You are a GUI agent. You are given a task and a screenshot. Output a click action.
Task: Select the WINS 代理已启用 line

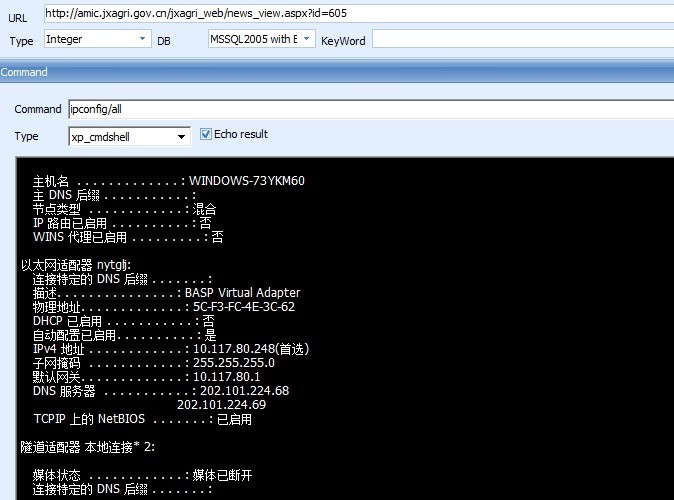(128, 237)
